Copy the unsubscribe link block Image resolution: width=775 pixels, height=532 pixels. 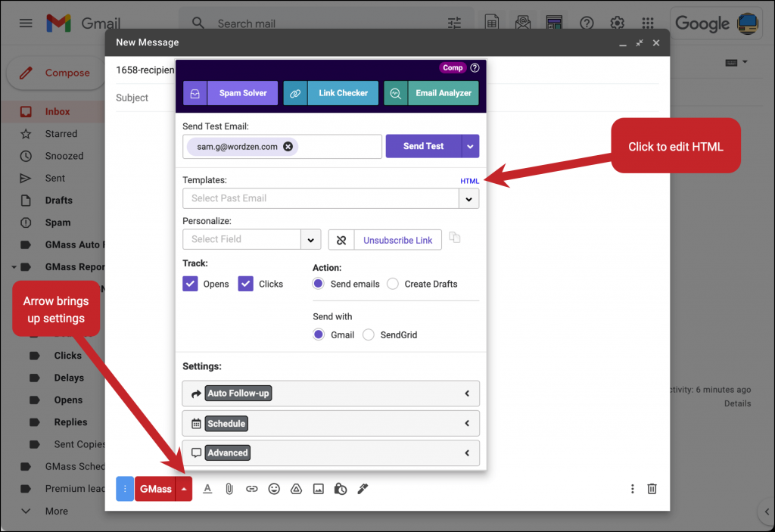tap(454, 238)
